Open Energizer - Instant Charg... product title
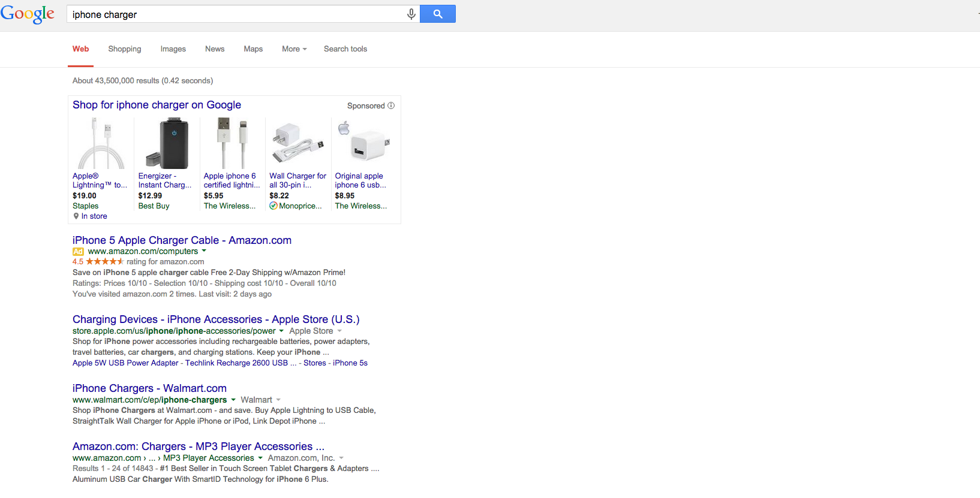Viewport: 980px width, 498px height. pyautogui.click(x=165, y=180)
